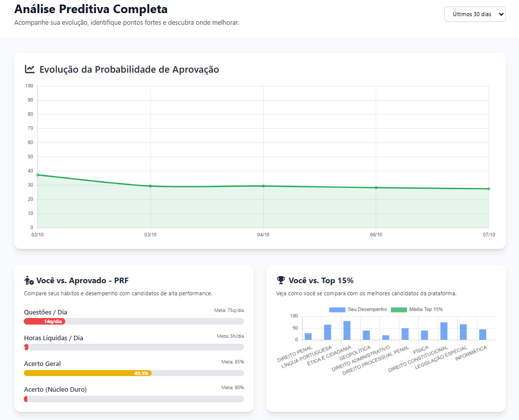Select the 03/10 data point on the line
This screenshot has height=420, width=519.
150,186
